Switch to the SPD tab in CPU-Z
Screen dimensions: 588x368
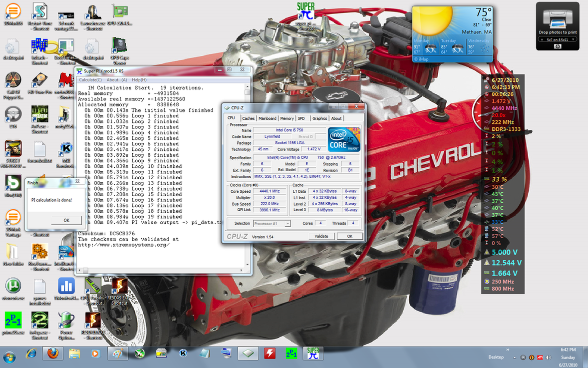(x=301, y=118)
